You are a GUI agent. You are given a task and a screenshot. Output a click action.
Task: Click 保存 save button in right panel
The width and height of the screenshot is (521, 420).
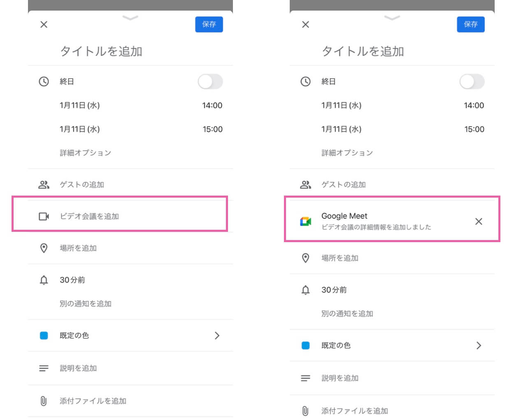pyautogui.click(x=471, y=24)
